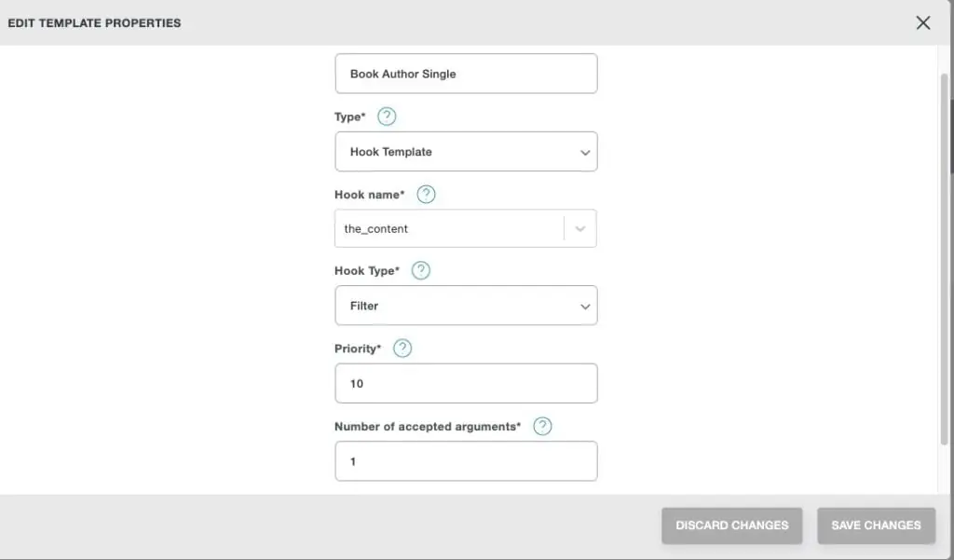Save changes to the template
Viewport: 954px width, 560px height.
click(x=876, y=526)
